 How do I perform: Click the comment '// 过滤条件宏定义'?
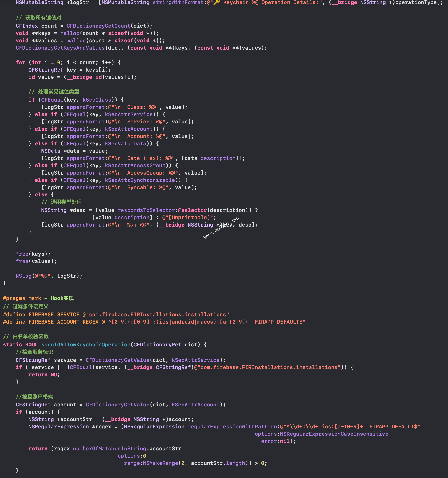(26, 307)
